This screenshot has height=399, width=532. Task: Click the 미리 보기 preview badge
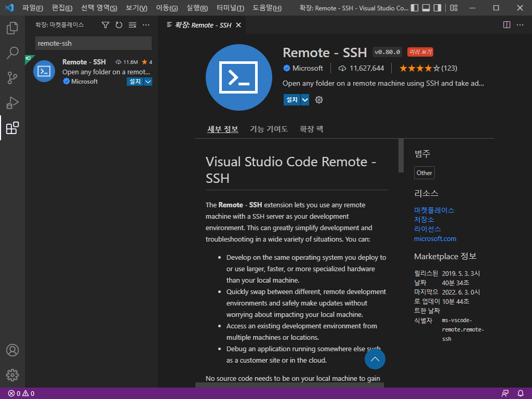click(420, 52)
